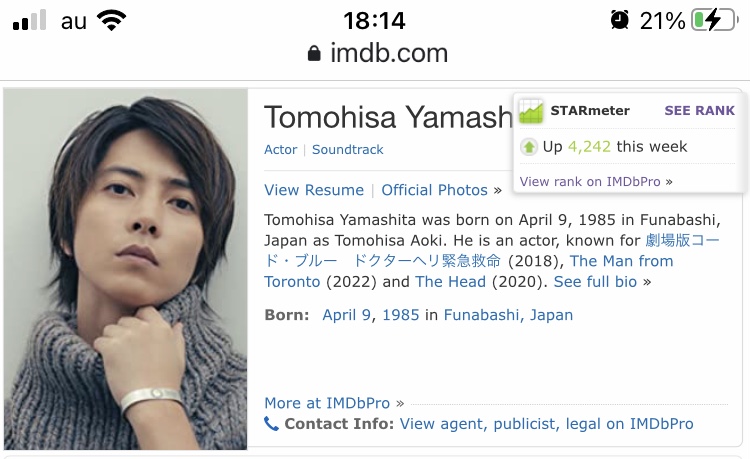
Task: Tap the STARmeter chart icon
Action: click(x=531, y=111)
